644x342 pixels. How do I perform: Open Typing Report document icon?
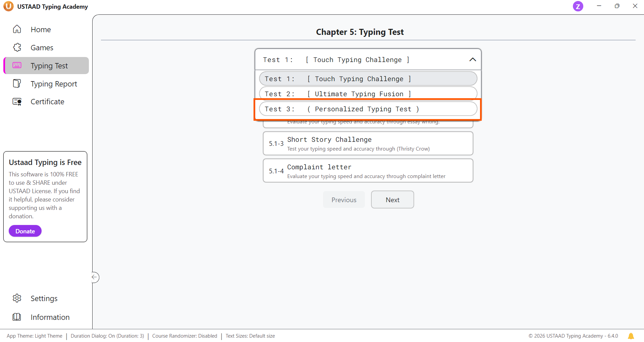click(x=17, y=83)
